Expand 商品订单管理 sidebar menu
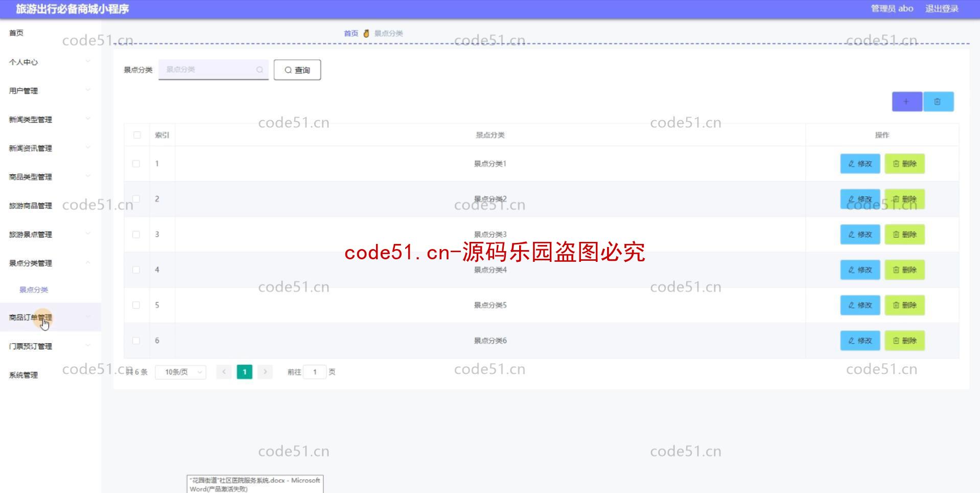This screenshot has width=980, height=493. pos(50,317)
